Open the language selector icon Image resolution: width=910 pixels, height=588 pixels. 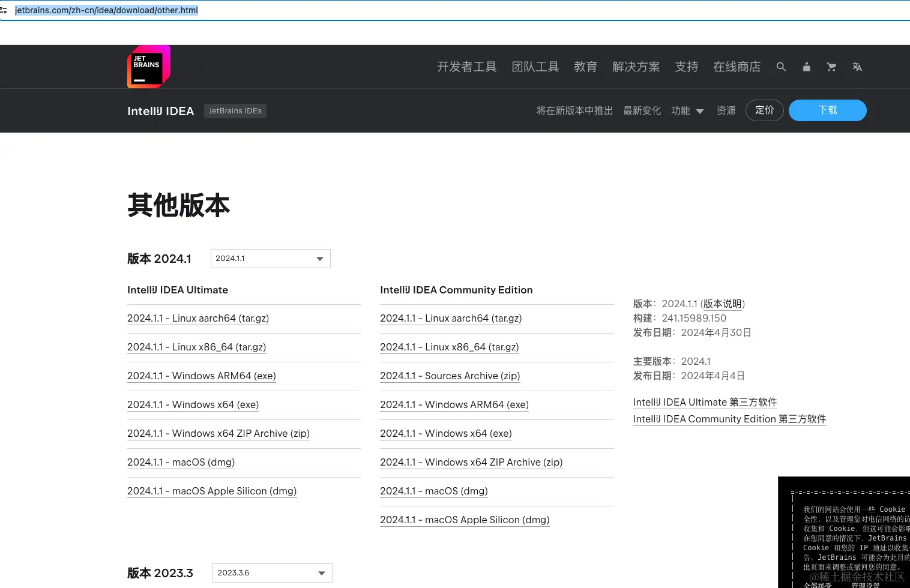pos(857,67)
